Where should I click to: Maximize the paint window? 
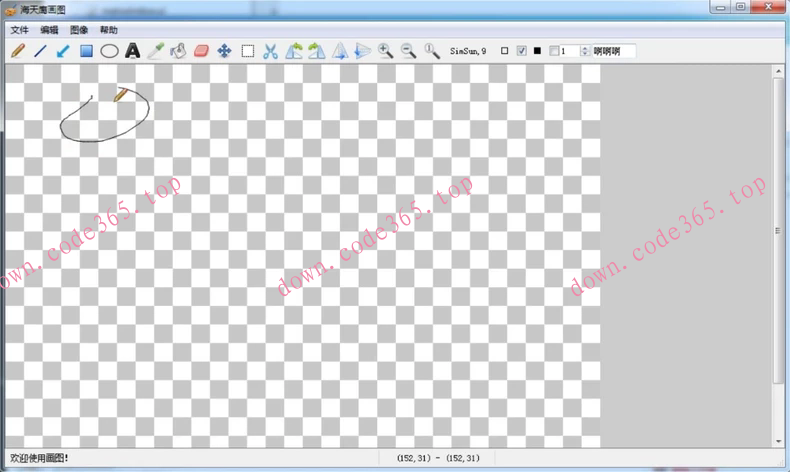[741, 7]
